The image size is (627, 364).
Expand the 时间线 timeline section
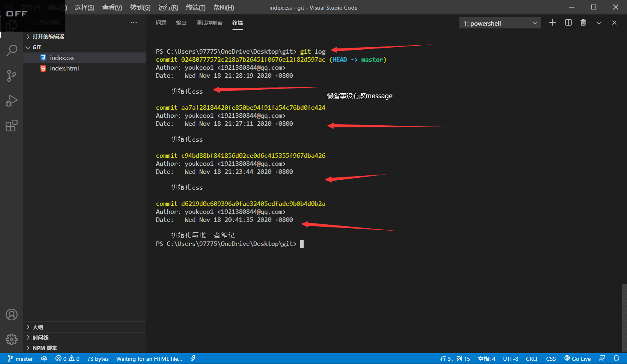click(x=85, y=338)
